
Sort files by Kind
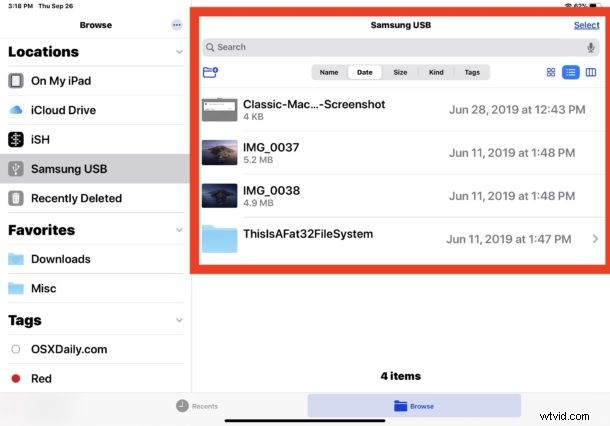point(436,72)
